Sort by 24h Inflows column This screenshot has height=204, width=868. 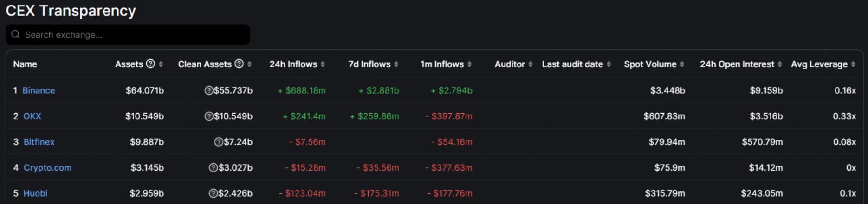coord(323,64)
